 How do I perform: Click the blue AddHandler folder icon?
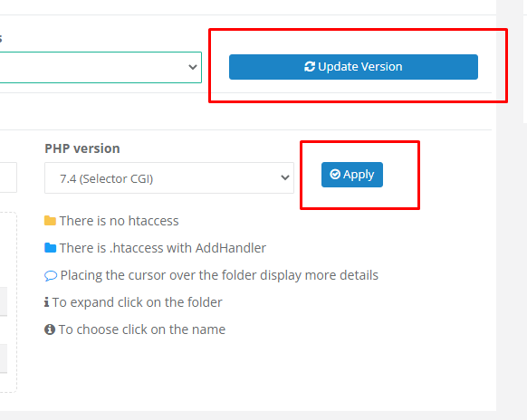click(x=50, y=248)
